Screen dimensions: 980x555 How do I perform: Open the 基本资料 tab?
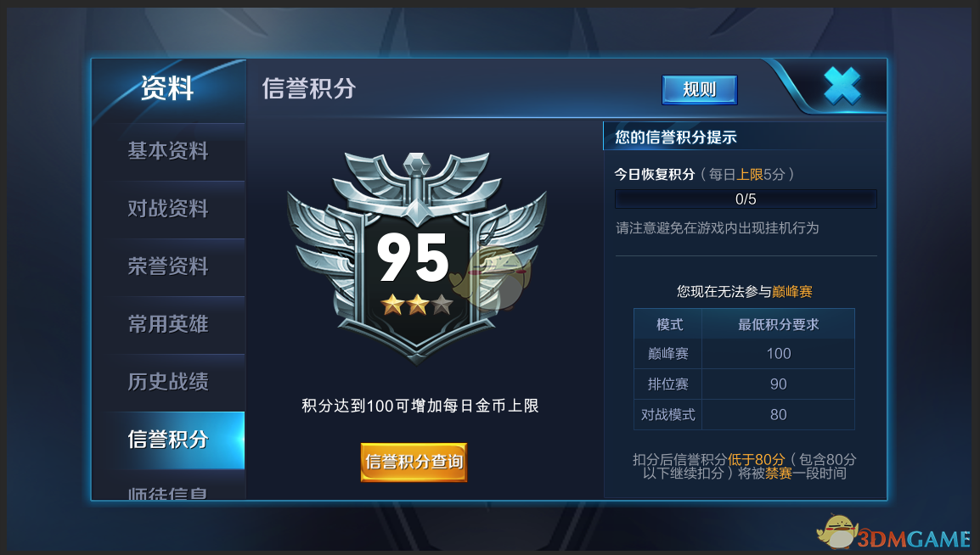point(168,151)
